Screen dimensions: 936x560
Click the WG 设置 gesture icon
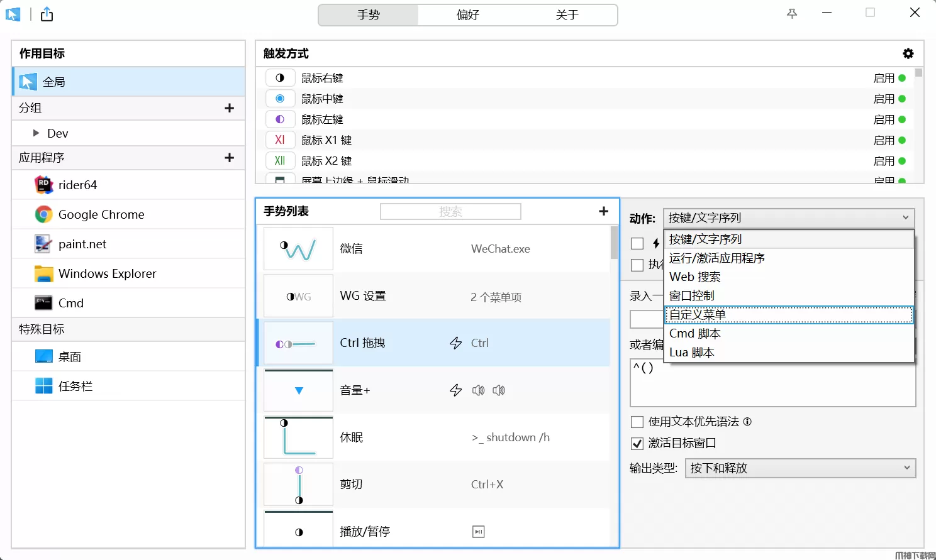coord(298,295)
